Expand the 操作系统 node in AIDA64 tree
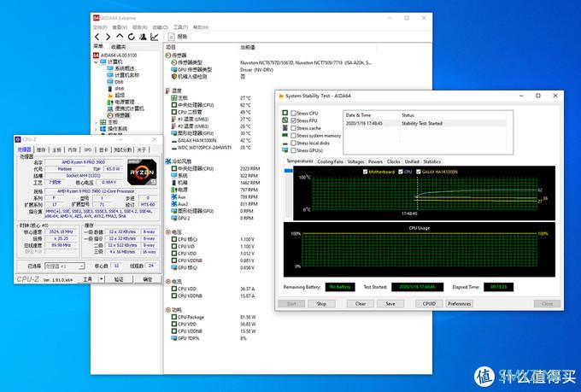Image resolution: width=581 pixels, height=392 pixels. tap(96, 129)
